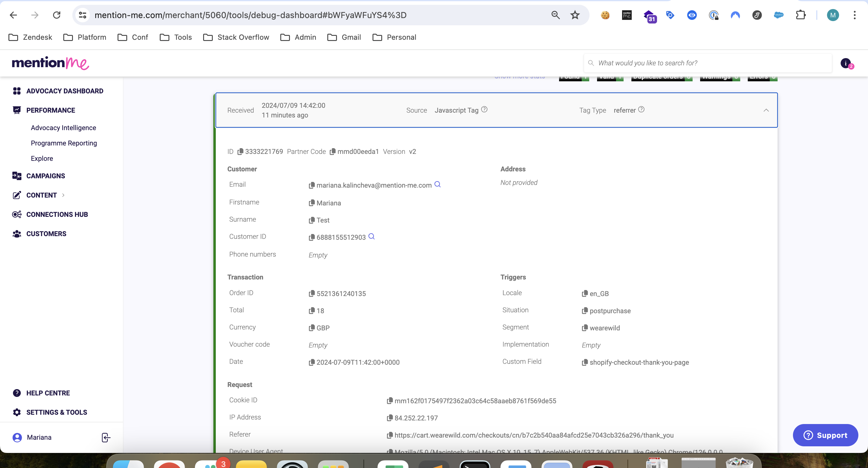Viewport: 868px width, 468px height.
Task: Copy the order total 18
Action: tap(312, 311)
